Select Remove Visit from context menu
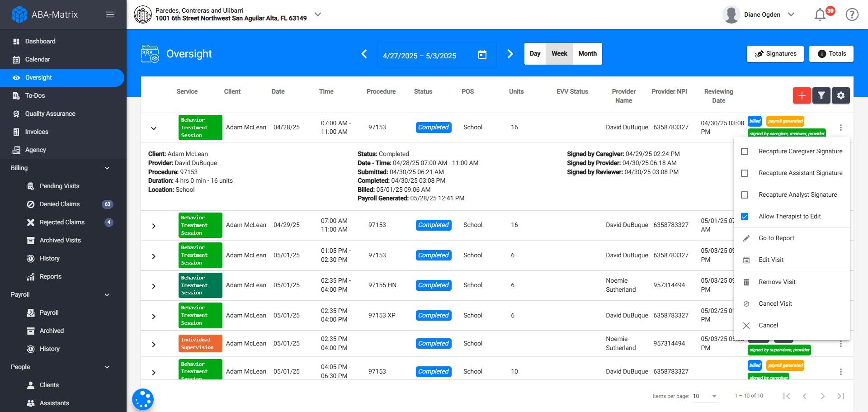 (x=777, y=282)
